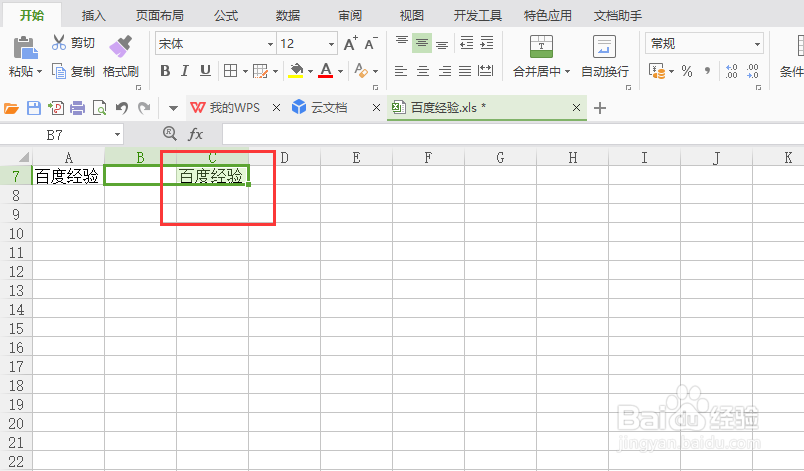Screen dimensions: 804x471
Task: Toggle vertical middle alignment
Action: 422,43
